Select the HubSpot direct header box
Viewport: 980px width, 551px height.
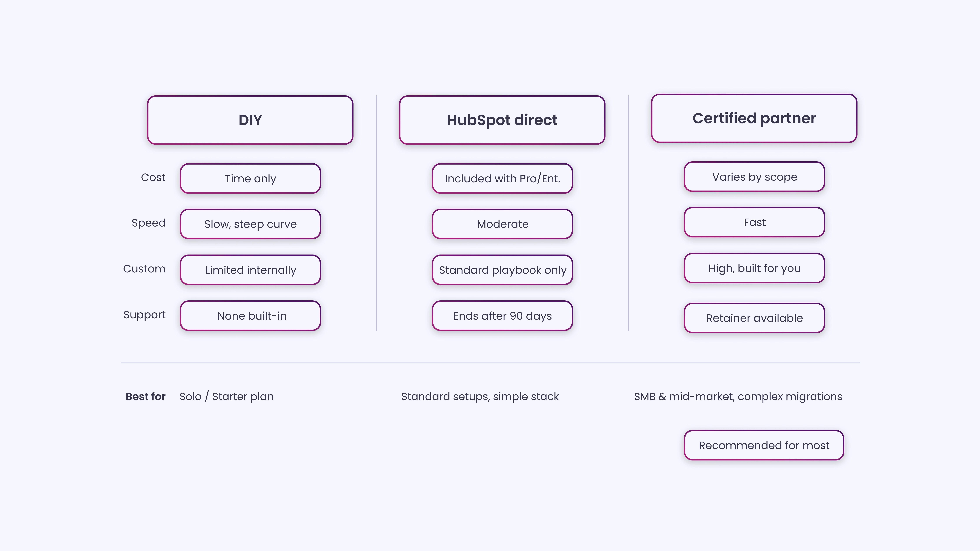tap(502, 120)
